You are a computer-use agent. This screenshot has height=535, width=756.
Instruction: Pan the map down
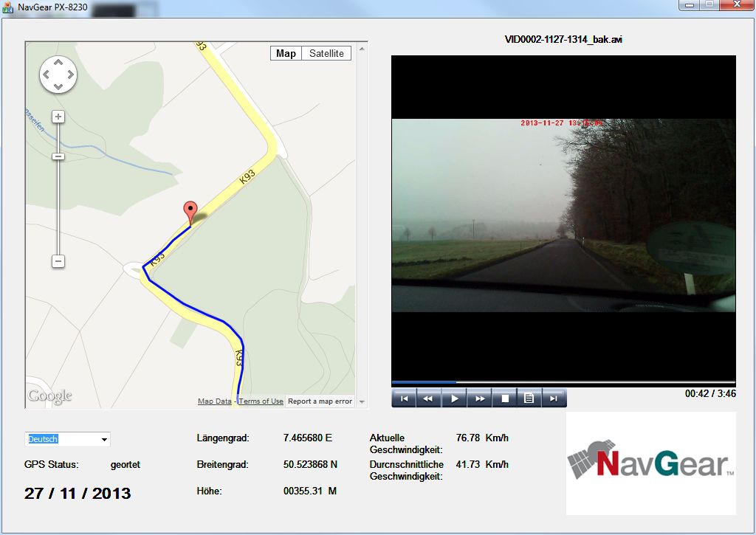click(58, 86)
